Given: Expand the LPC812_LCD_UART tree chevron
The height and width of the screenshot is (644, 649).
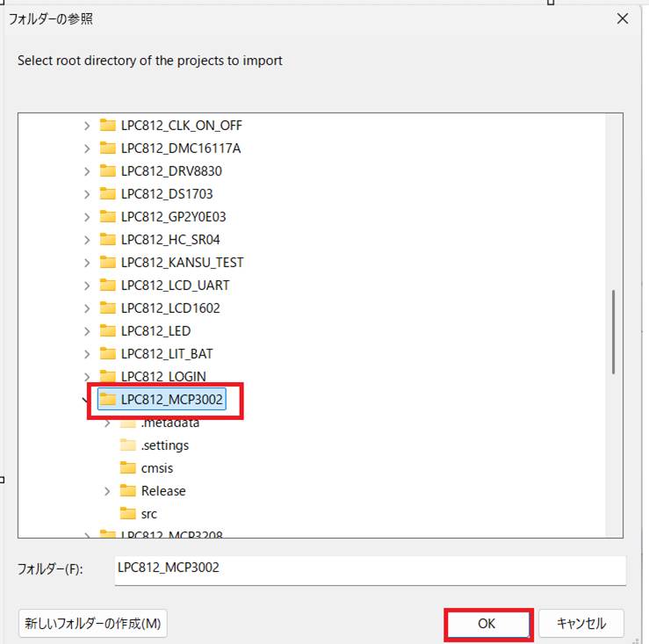Looking at the screenshot, I should (x=87, y=286).
